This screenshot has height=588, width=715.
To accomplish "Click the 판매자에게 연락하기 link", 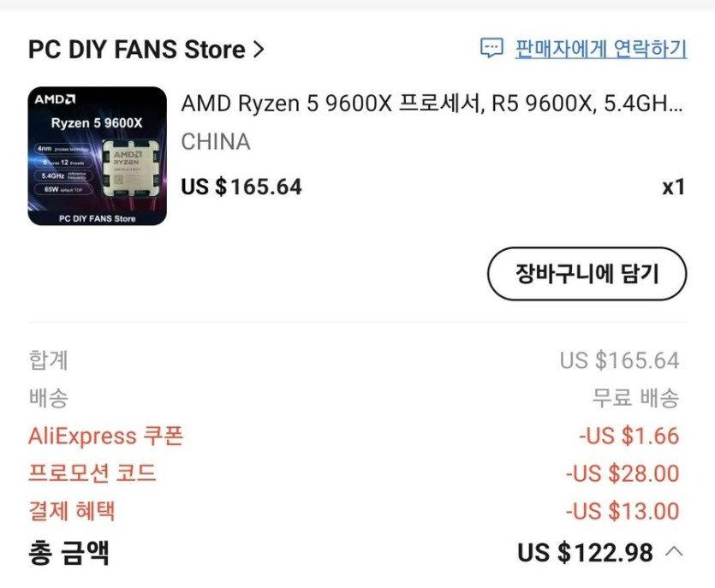I will click(x=600, y=49).
